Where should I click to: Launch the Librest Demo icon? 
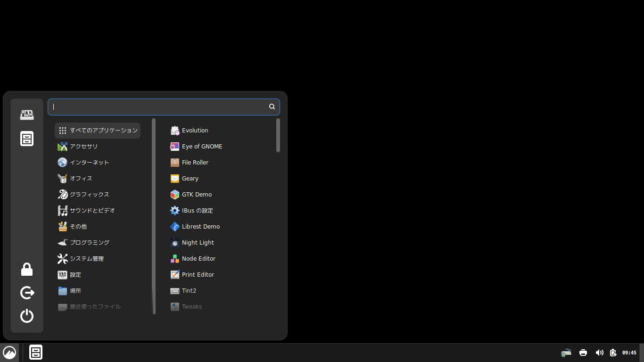[175, 227]
